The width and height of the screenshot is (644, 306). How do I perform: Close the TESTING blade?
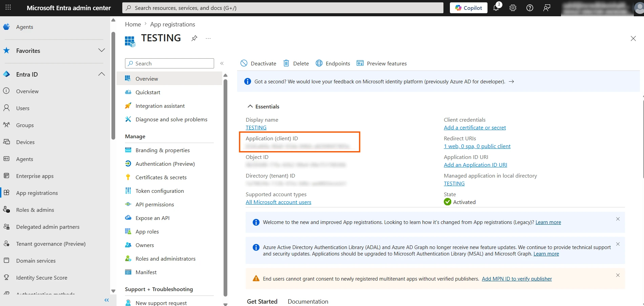pyautogui.click(x=633, y=39)
